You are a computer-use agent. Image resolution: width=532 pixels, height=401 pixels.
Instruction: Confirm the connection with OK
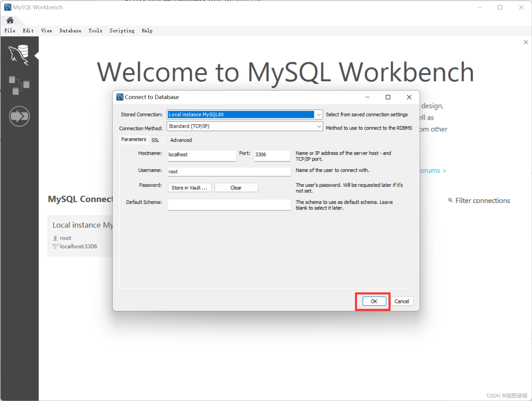(374, 301)
